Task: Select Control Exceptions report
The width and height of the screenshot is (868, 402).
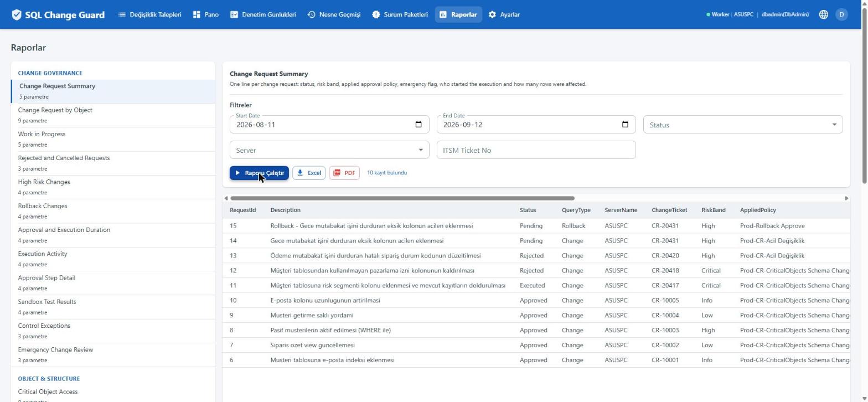Action: pyautogui.click(x=113, y=331)
